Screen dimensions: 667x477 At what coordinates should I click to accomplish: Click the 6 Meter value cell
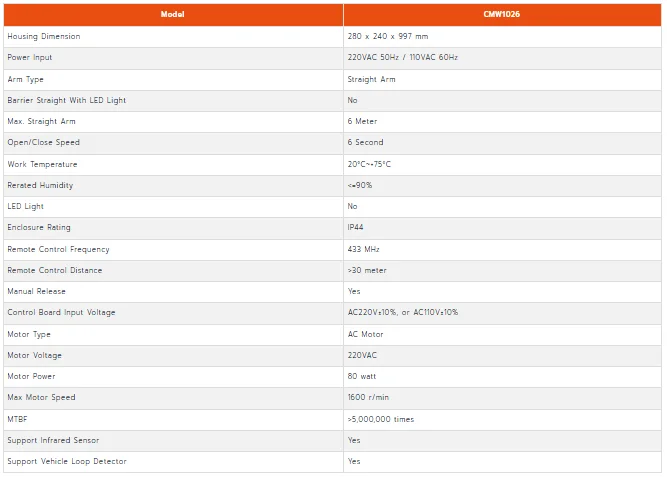tap(502, 122)
